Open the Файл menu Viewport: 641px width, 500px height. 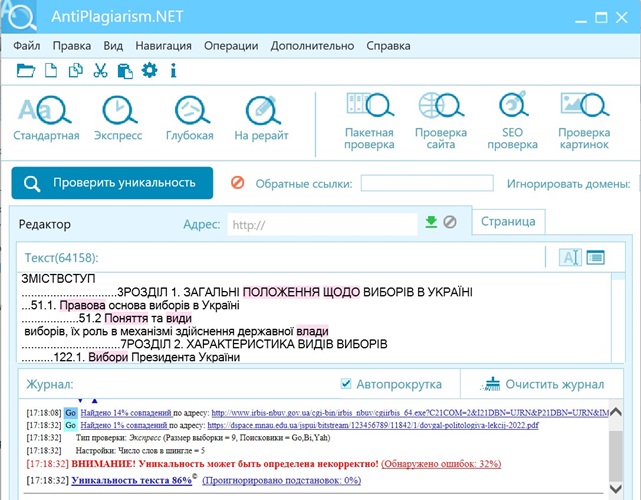pyautogui.click(x=27, y=46)
